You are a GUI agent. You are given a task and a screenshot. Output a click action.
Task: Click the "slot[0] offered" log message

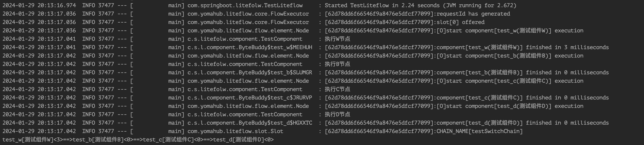460,22
